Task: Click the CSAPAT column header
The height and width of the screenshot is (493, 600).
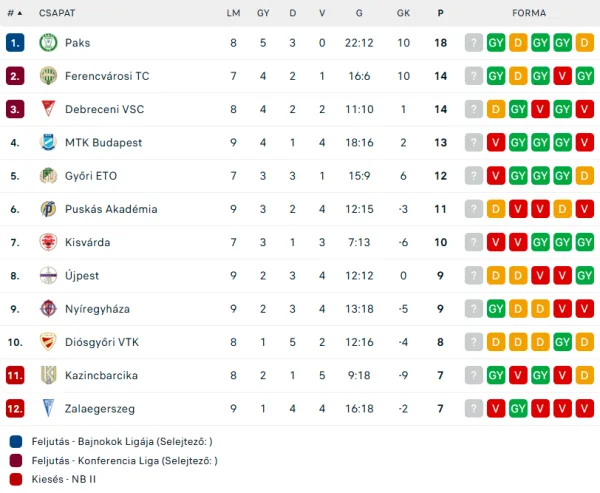Action: [57, 13]
